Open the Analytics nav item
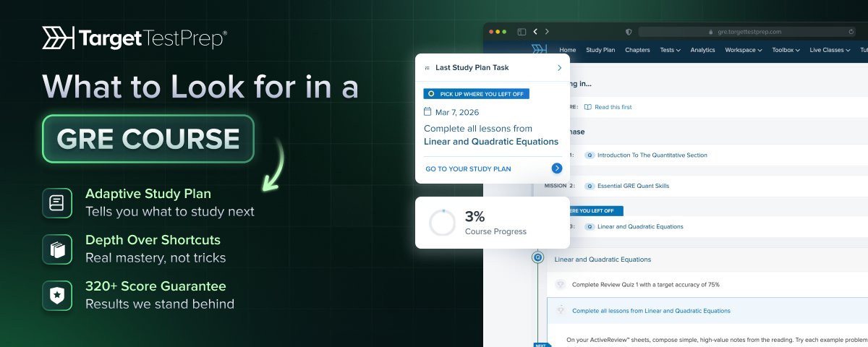The width and height of the screenshot is (868, 347). 702,50
